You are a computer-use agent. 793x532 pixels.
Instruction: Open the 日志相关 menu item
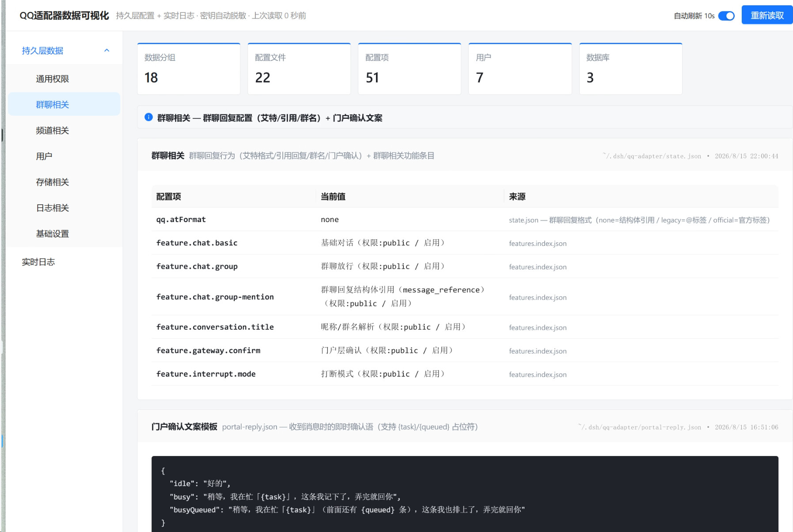(x=64, y=208)
